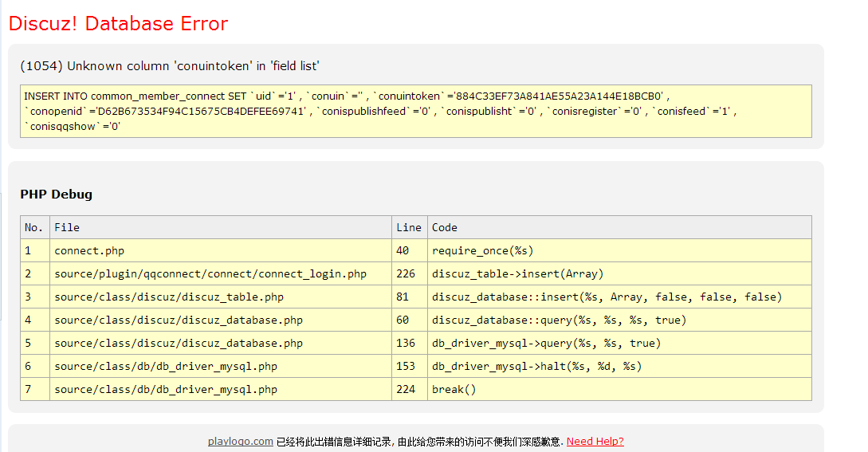
Task: Click the Line column header
Action: [x=408, y=227]
